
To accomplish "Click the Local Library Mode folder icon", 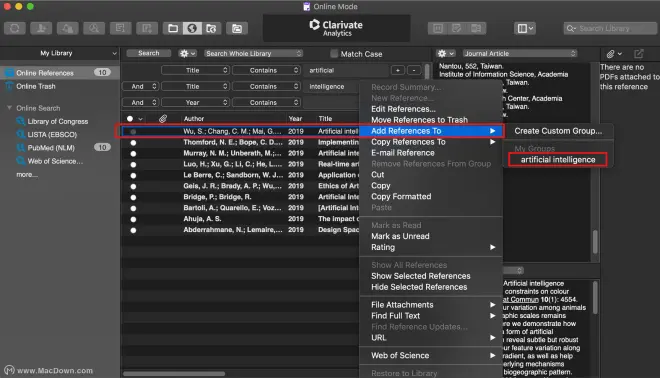I will [x=173, y=28].
